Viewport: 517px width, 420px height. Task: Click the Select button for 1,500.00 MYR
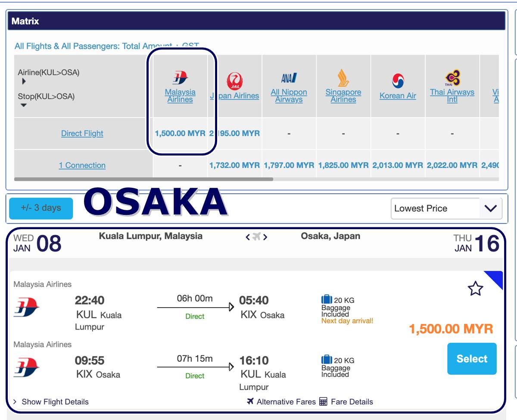coord(472,359)
